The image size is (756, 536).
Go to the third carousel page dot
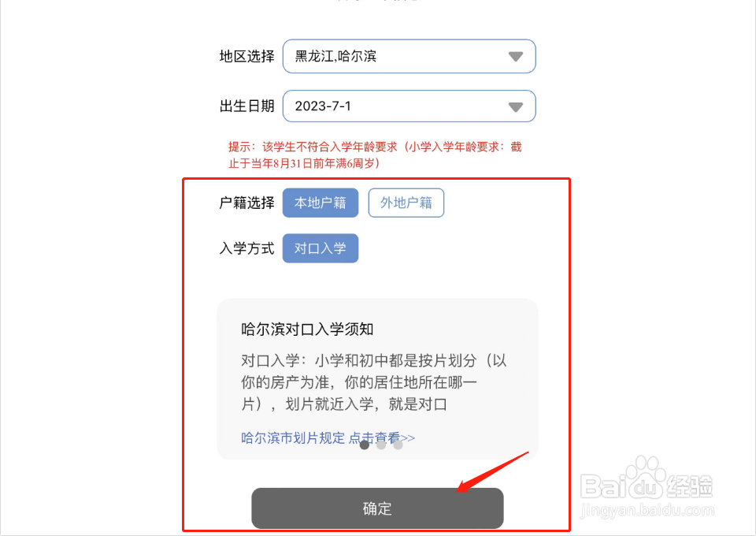point(398,445)
